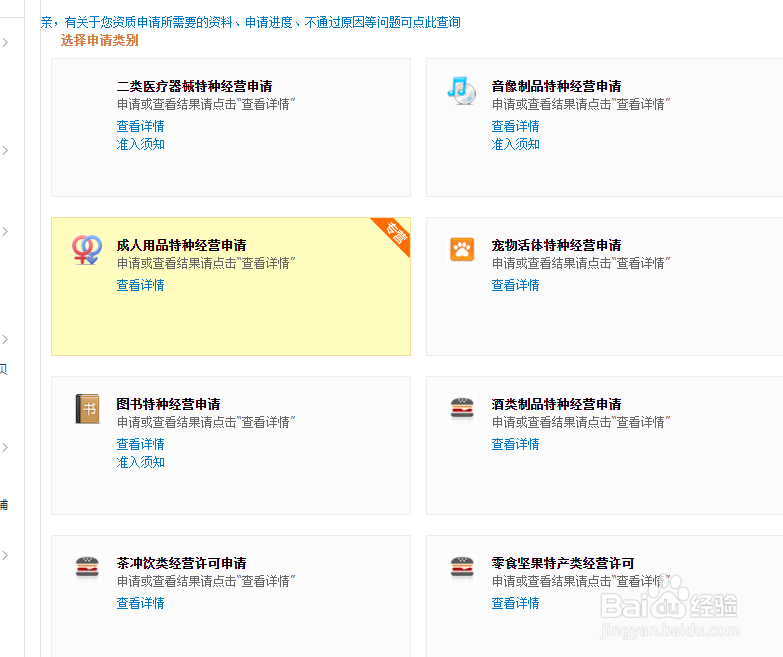
Task: Click the gender symbols icon for adult products
Action: tap(87, 250)
